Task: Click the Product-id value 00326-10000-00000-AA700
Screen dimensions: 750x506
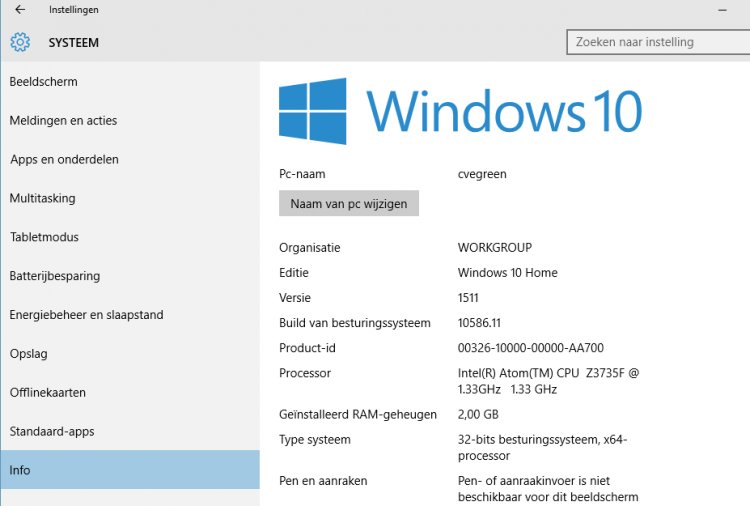Action: 530,348
